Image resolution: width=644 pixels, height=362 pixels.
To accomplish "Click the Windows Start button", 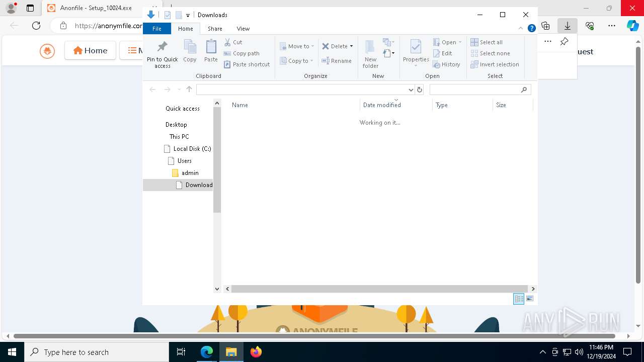I will tap(12, 352).
